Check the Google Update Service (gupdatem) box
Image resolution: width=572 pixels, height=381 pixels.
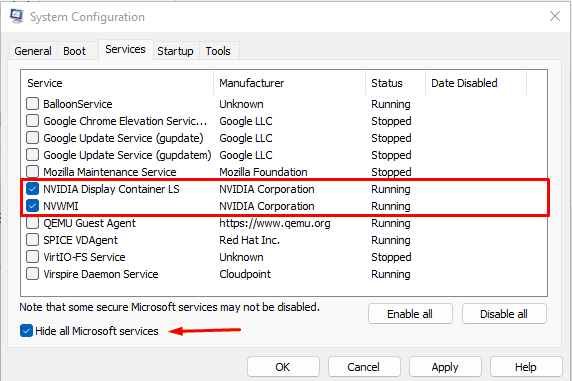click(32, 155)
